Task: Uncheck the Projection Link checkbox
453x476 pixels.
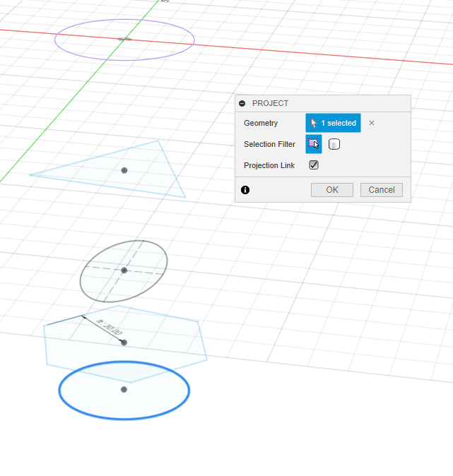Action: 314,165
